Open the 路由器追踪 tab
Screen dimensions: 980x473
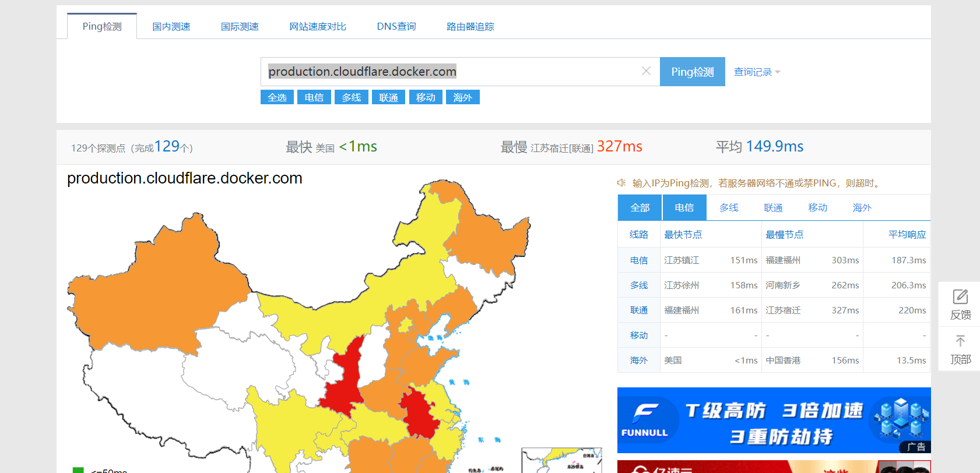tap(470, 27)
